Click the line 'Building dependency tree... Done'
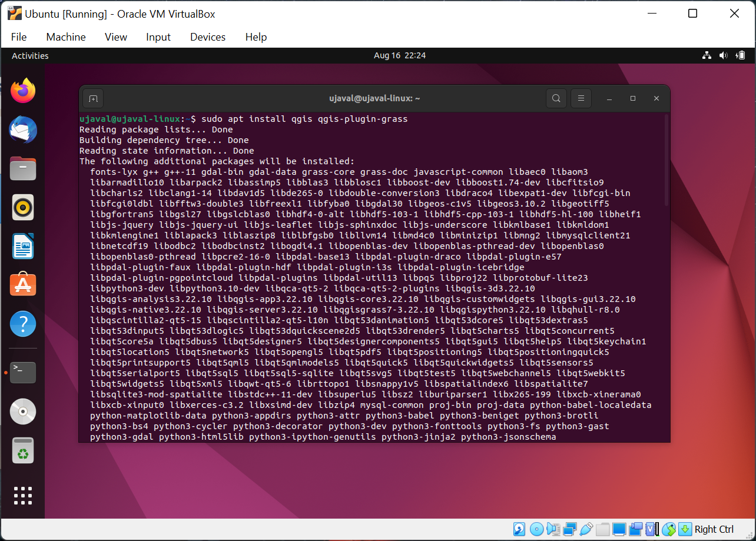 (x=164, y=140)
